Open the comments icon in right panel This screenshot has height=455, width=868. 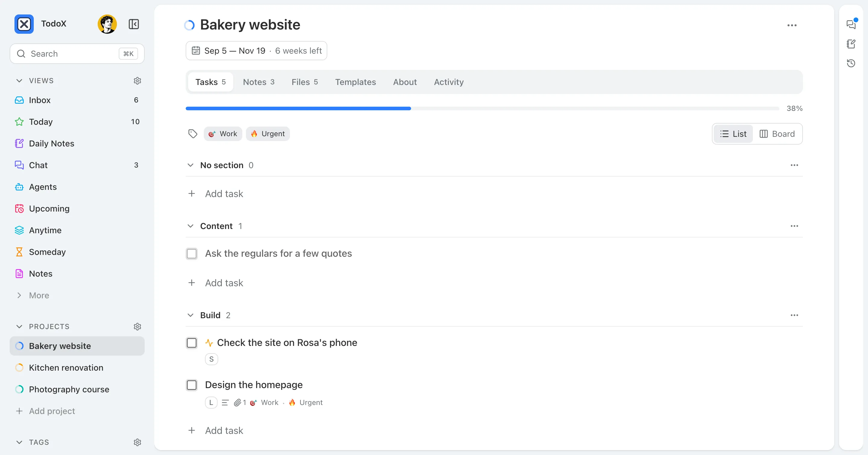[851, 24]
